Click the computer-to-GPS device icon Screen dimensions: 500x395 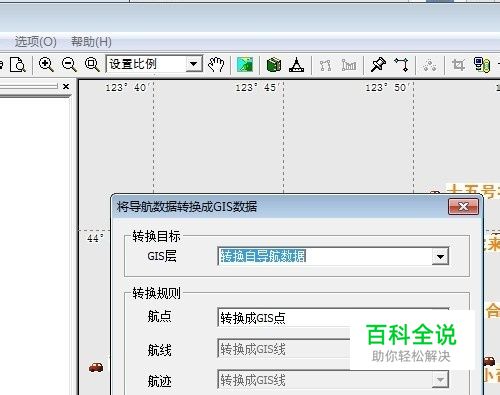[482, 64]
